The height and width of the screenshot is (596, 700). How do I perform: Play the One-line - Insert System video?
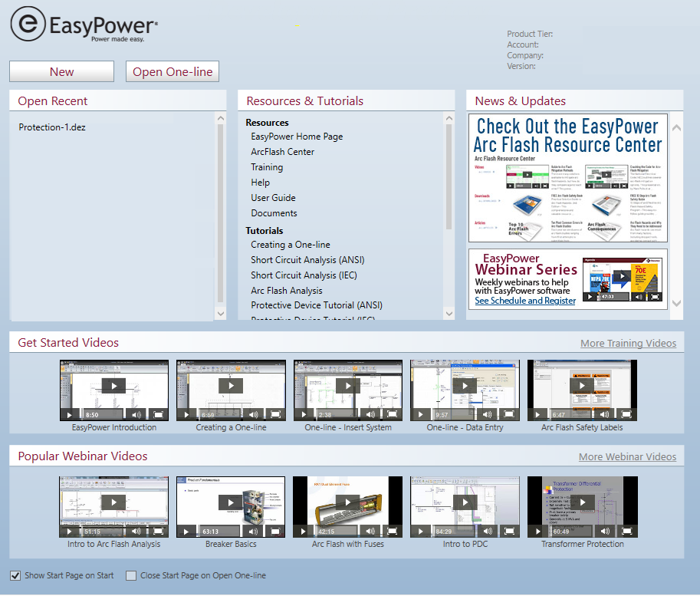pos(348,386)
